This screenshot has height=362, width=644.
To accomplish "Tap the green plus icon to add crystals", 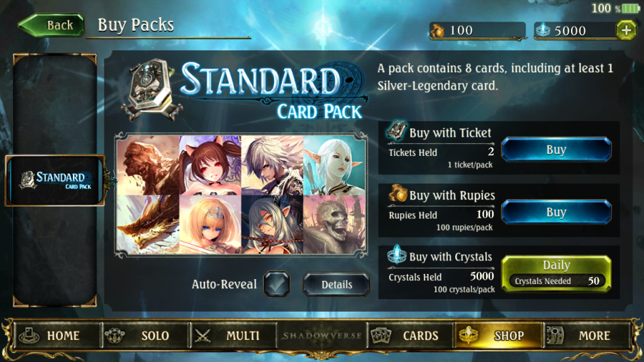I will click(x=626, y=30).
